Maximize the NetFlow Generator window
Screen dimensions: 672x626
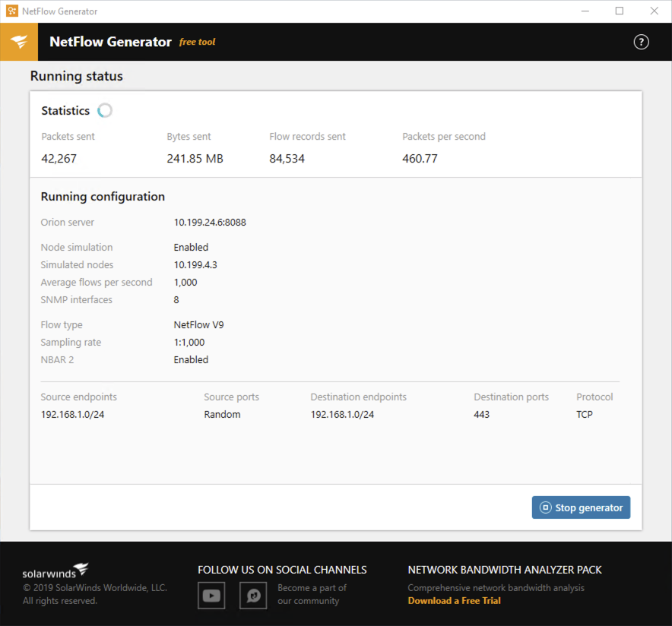pyautogui.click(x=620, y=11)
